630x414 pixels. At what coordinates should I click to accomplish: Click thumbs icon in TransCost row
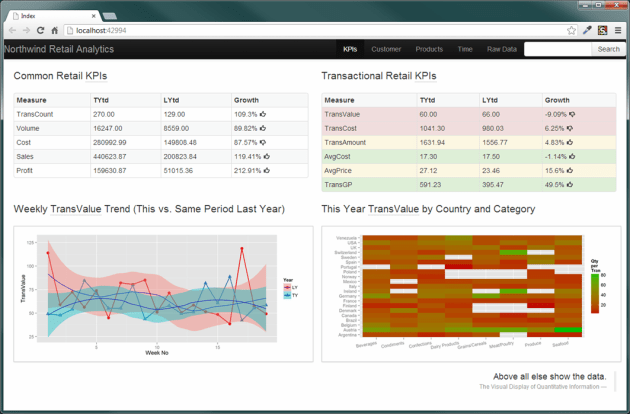coord(570,128)
